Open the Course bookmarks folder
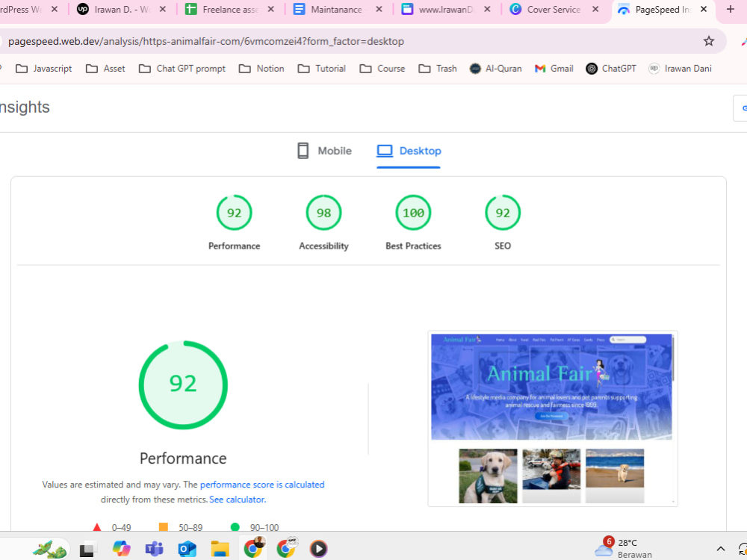Screen dimensions: 747x560 (382, 69)
